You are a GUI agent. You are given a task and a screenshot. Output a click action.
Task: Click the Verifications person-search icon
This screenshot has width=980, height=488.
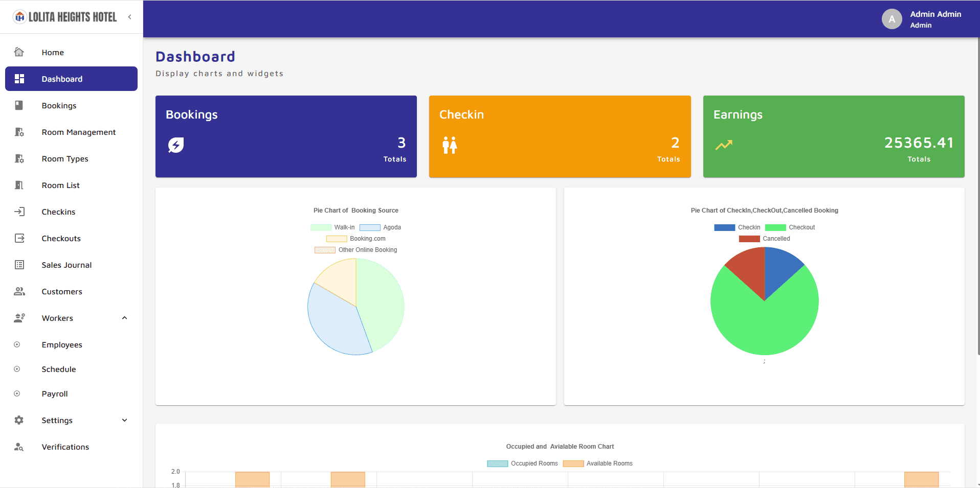point(19,447)
